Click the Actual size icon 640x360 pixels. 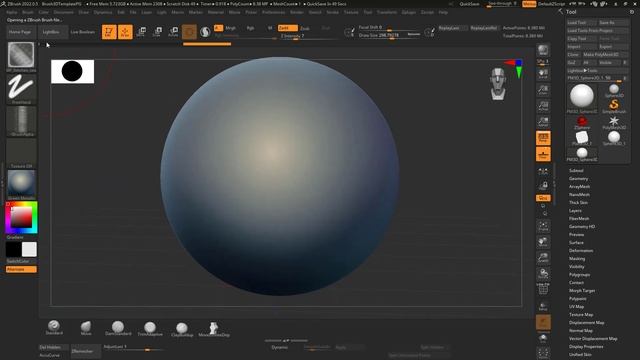[543, 106]
